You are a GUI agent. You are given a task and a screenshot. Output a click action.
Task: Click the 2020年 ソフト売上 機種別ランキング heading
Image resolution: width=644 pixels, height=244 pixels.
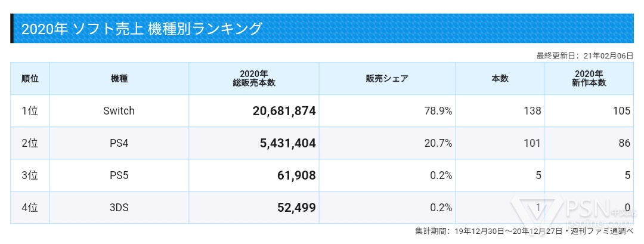(141, 29)
